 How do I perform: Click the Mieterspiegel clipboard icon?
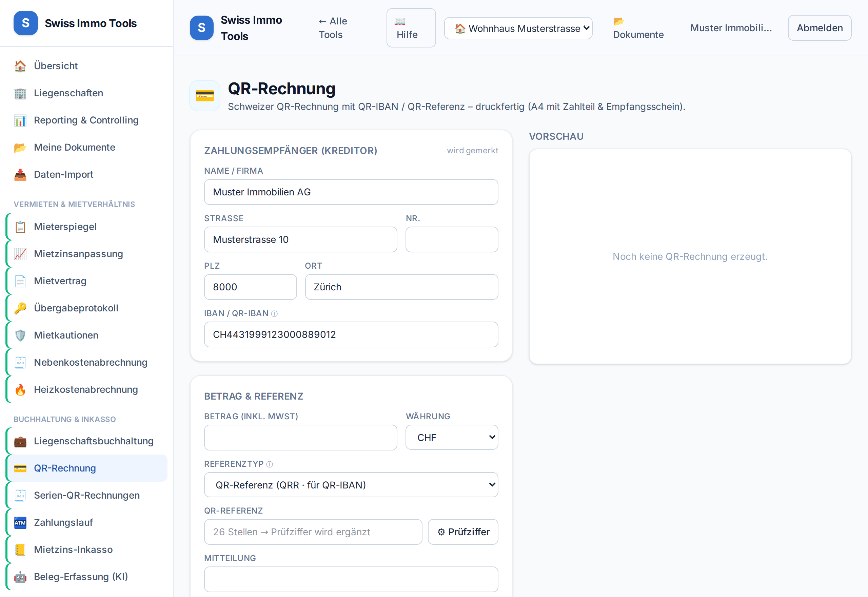tap(20, 227)
